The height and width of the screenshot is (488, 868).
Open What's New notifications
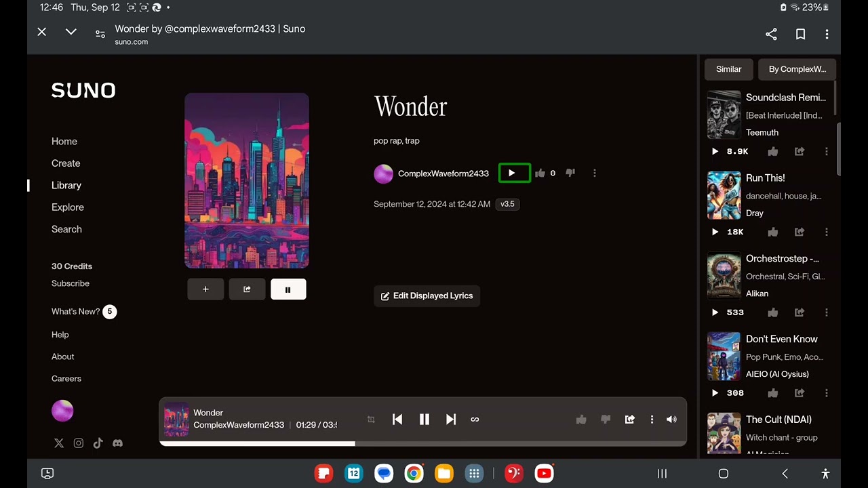coord(84,312)
